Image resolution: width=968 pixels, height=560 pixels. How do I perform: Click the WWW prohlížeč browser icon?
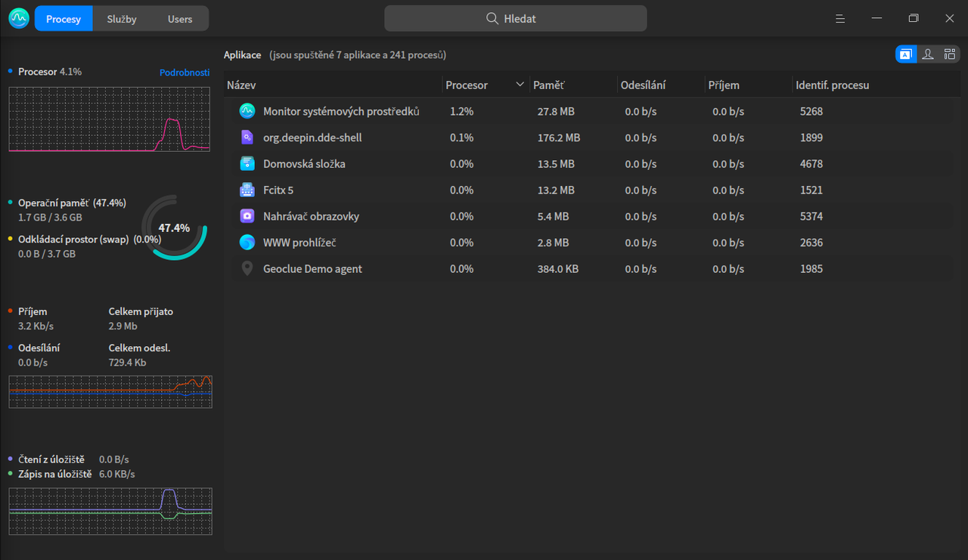click(247, 243)
